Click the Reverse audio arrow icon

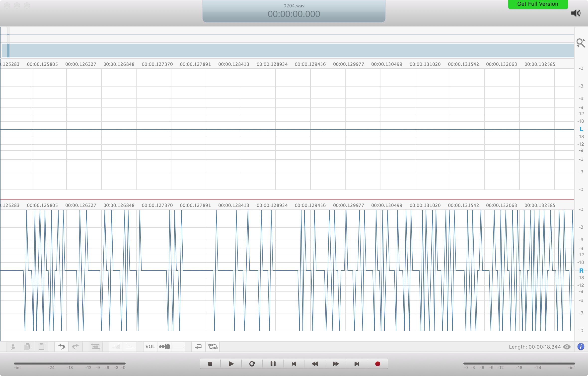tap(198, 347)
